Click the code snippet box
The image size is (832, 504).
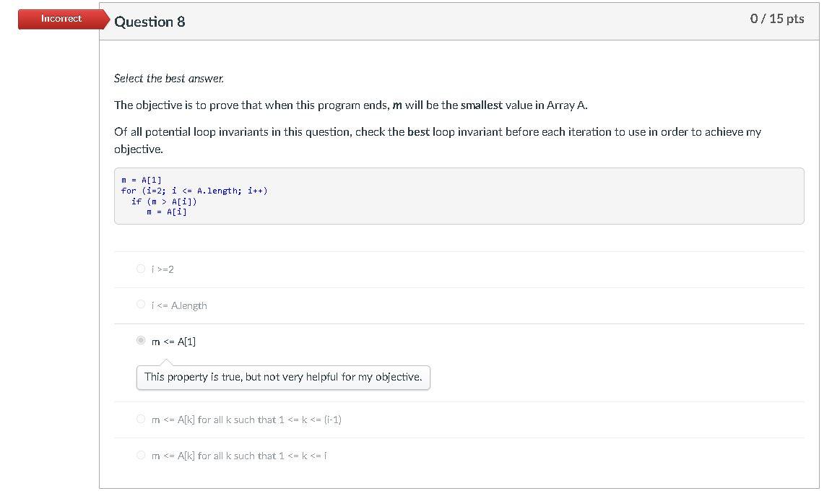click(x=459, y=196)
